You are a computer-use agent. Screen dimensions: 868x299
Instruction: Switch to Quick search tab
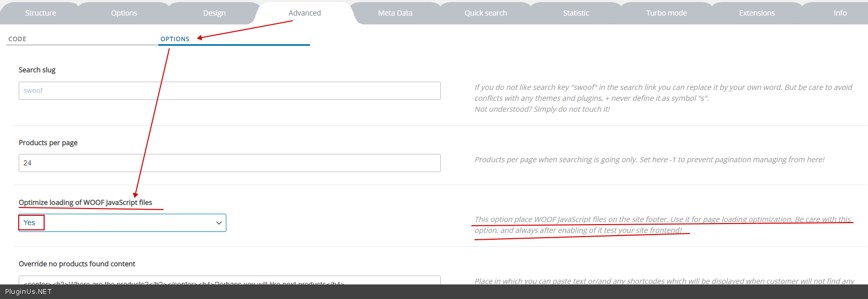pos(485,13)
